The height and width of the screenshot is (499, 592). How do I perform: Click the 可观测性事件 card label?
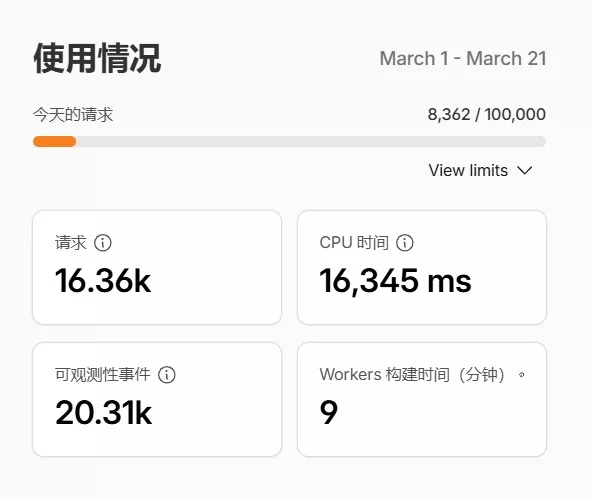103,375
